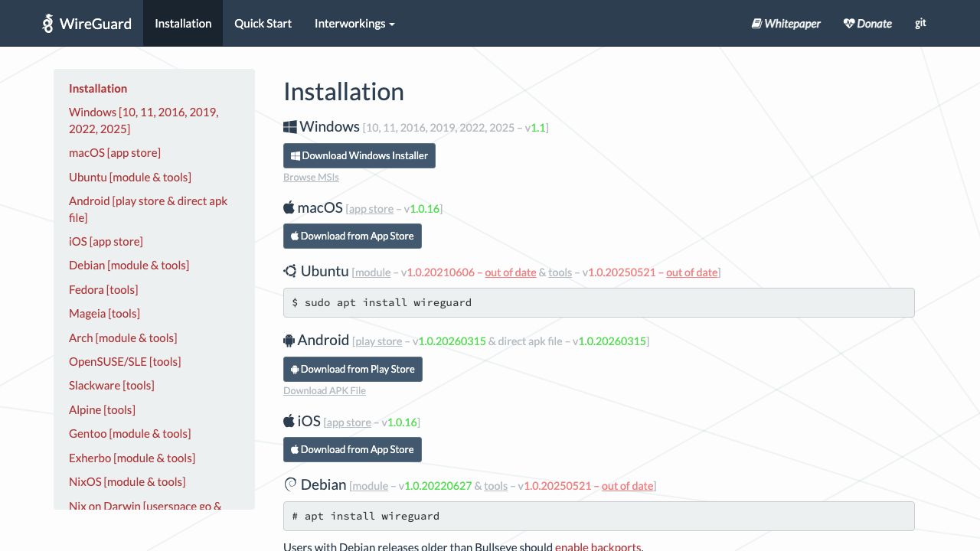The width and height of the screenshot is (980, 551).
Task: Click the WireGuard logo icon
Action: pyautogui.click(x=48, y=24)
